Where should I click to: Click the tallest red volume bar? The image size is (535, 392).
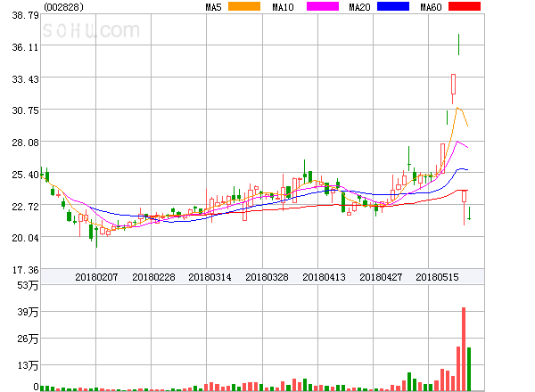[464, 349]
